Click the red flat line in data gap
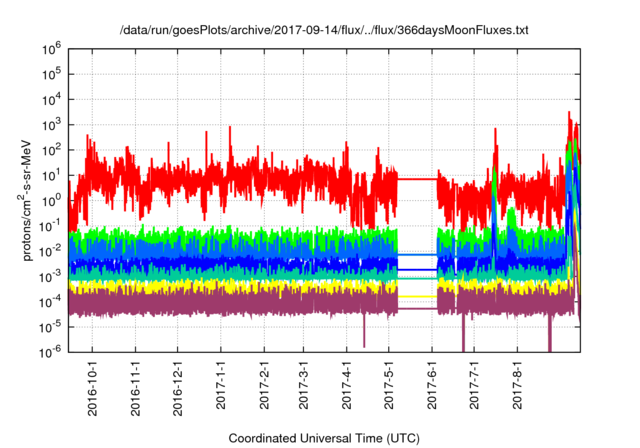 417,179
